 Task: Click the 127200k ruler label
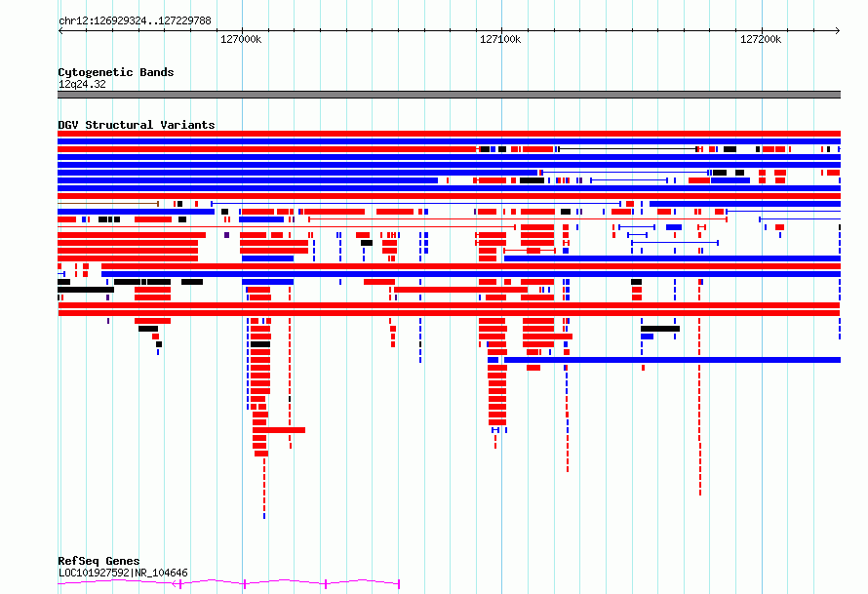(761, 39)
